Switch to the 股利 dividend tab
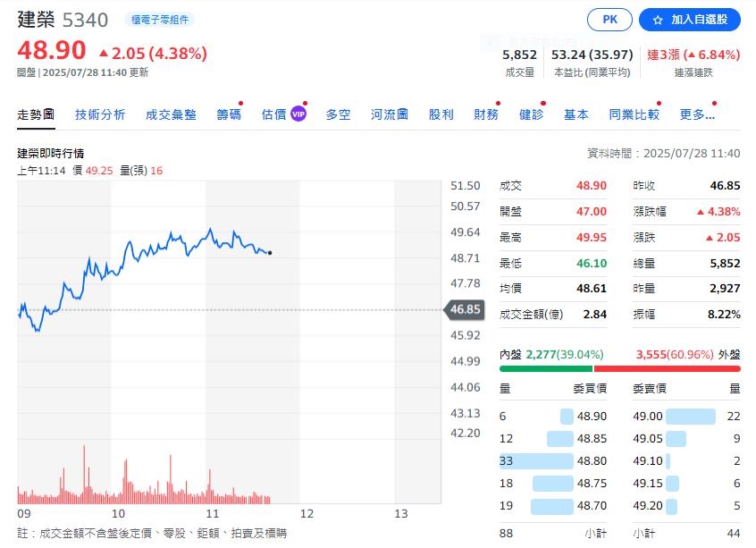Image resolution: width=756 pixels, height=548 pixels. tap(441, 114)
